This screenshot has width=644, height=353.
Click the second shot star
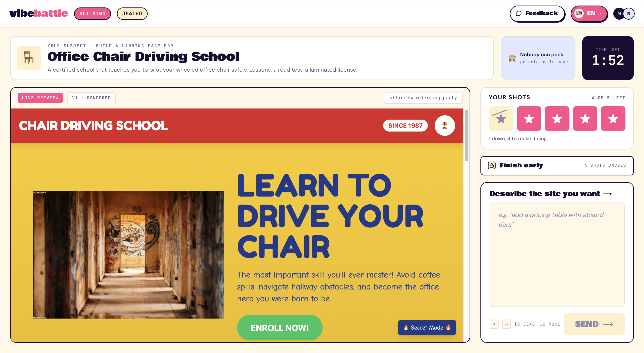[x=529, y=118]
